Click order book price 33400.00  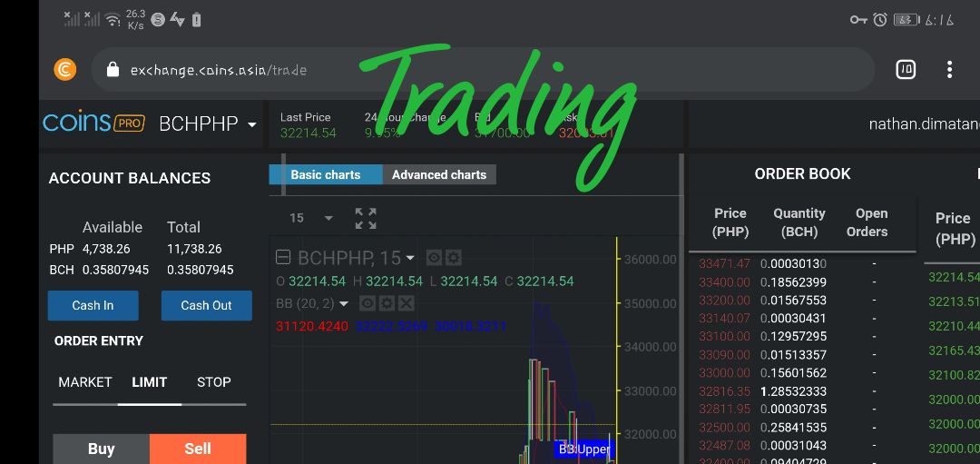[x=724, y=282]
